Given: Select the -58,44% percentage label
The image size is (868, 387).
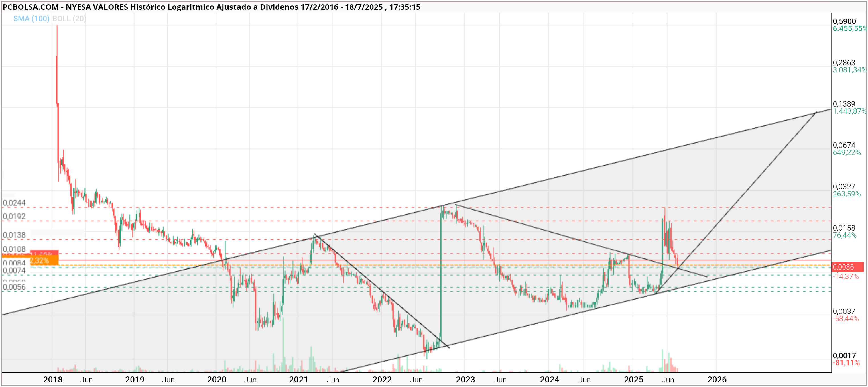Looking at the screenshot, I should (846, 319).
